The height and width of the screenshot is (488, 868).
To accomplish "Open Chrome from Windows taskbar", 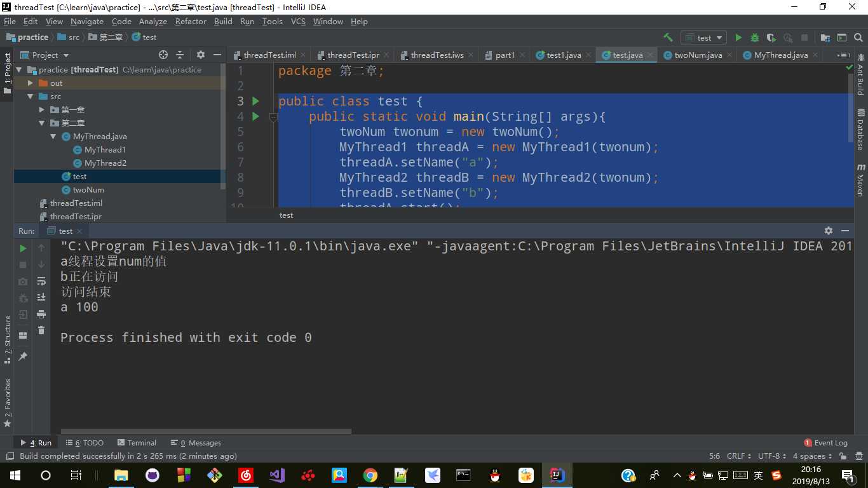I will (x=370, y=475).
